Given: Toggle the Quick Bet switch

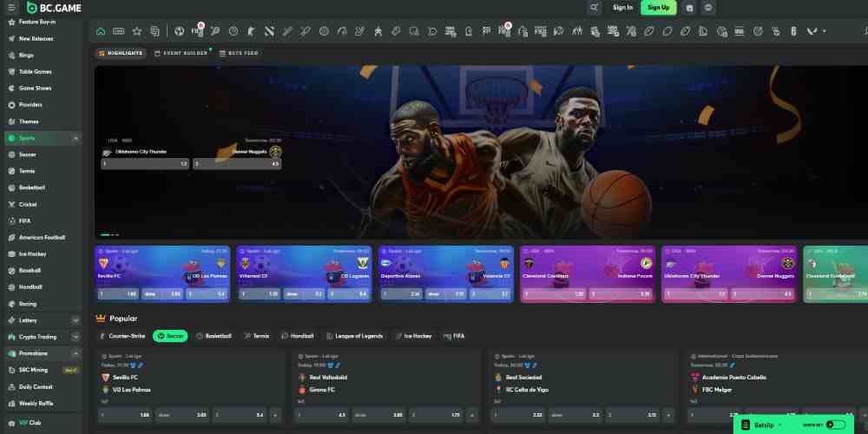Looking at the screenshot, I should point(835,424).
